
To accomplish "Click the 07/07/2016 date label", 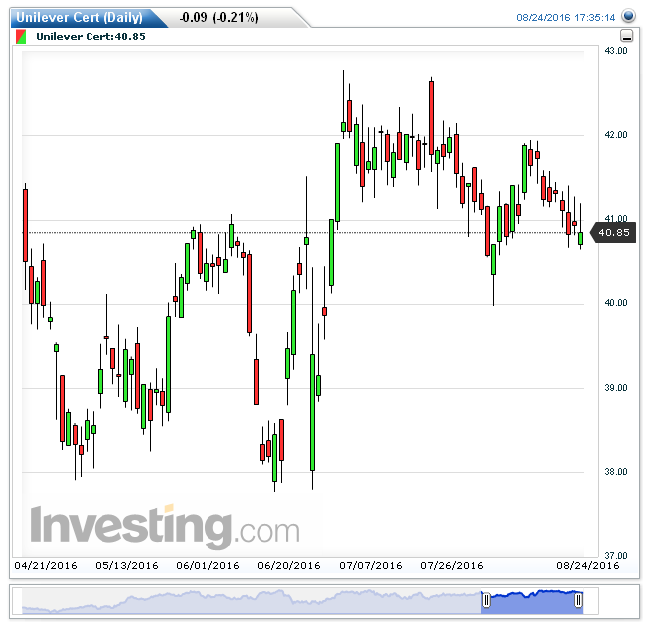I will point(371,566).
